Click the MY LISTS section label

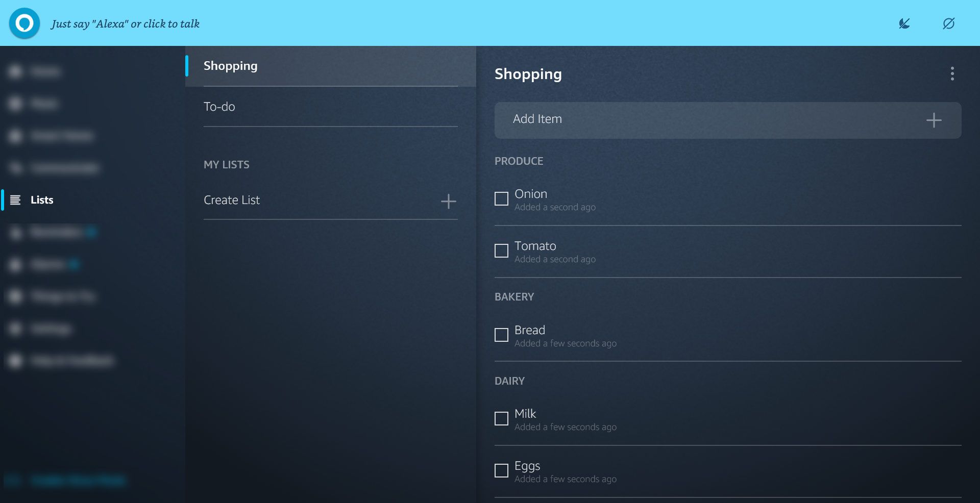coord(227,165)
